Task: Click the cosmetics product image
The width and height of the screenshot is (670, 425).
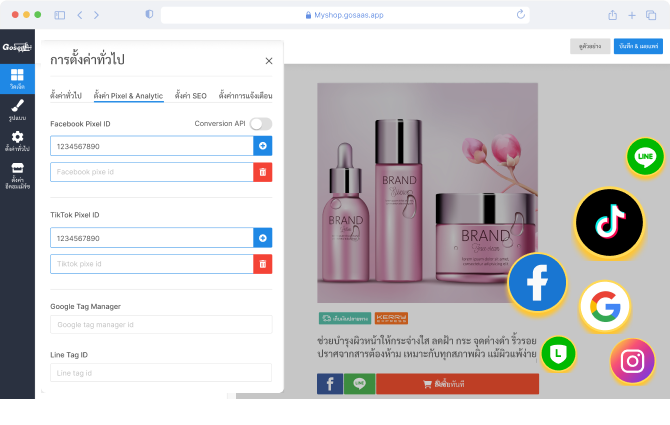Action: coord(427,193)
